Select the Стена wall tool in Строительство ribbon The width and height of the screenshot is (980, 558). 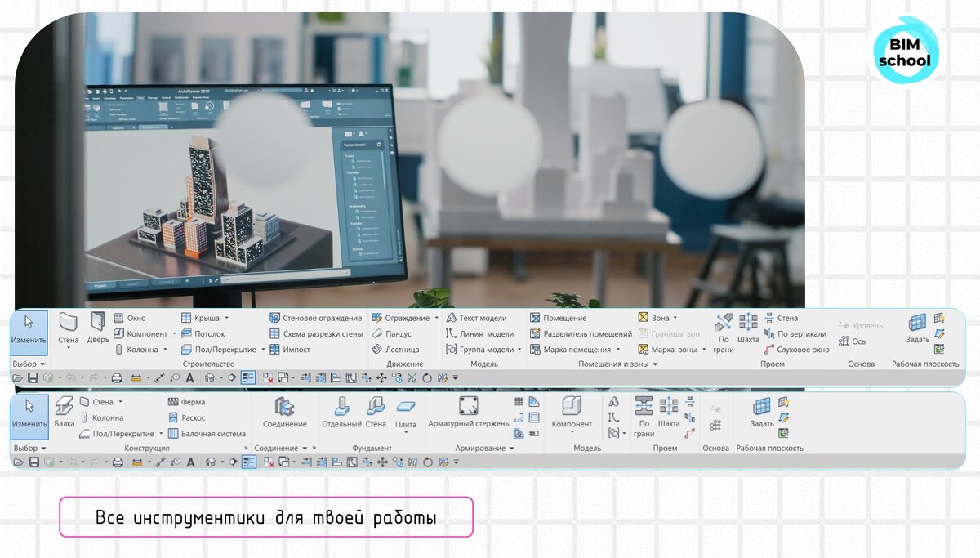coord(69,328)
